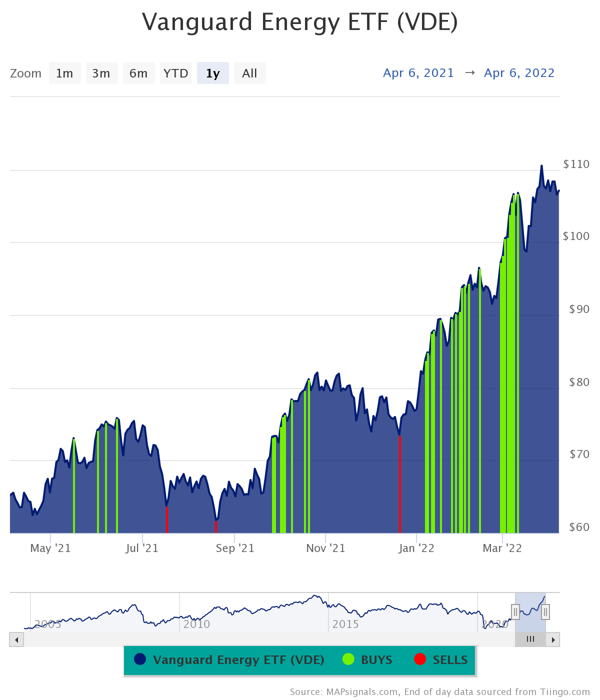This screenshot has width=600, height=700.
Task: Click the blue VDE legend circle icon
Action: click(x=140, y=659)
